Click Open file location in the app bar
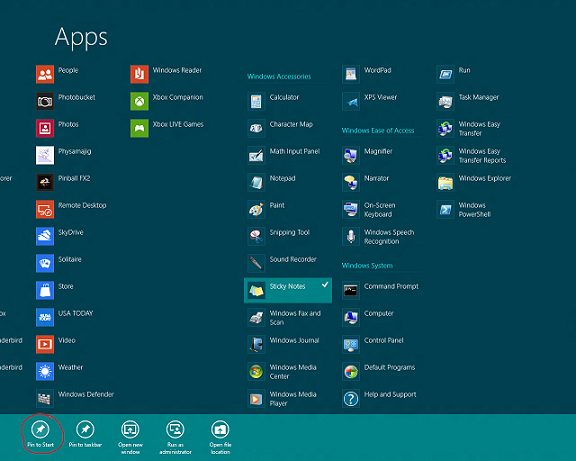 coord(220,437)
